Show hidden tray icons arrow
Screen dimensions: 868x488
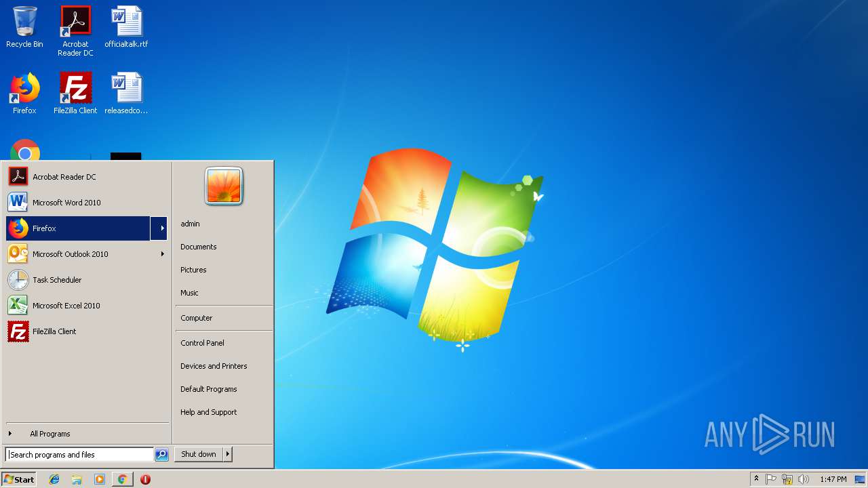(756, 479)
